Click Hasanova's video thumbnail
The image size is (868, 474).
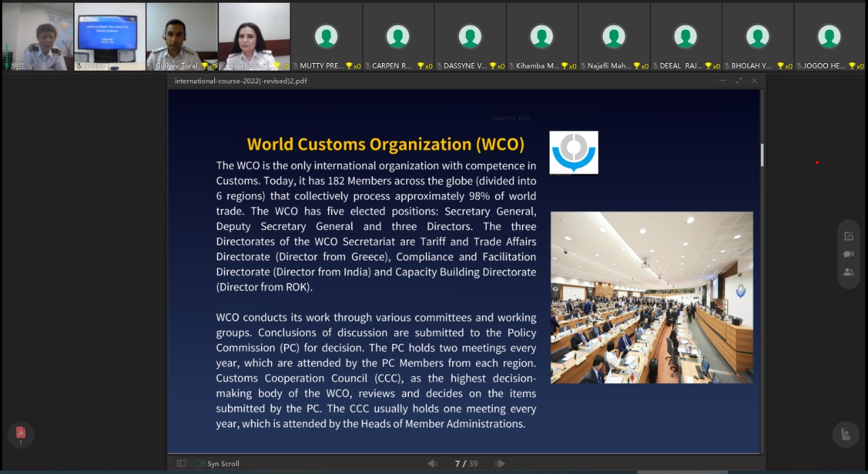point(254,37)
